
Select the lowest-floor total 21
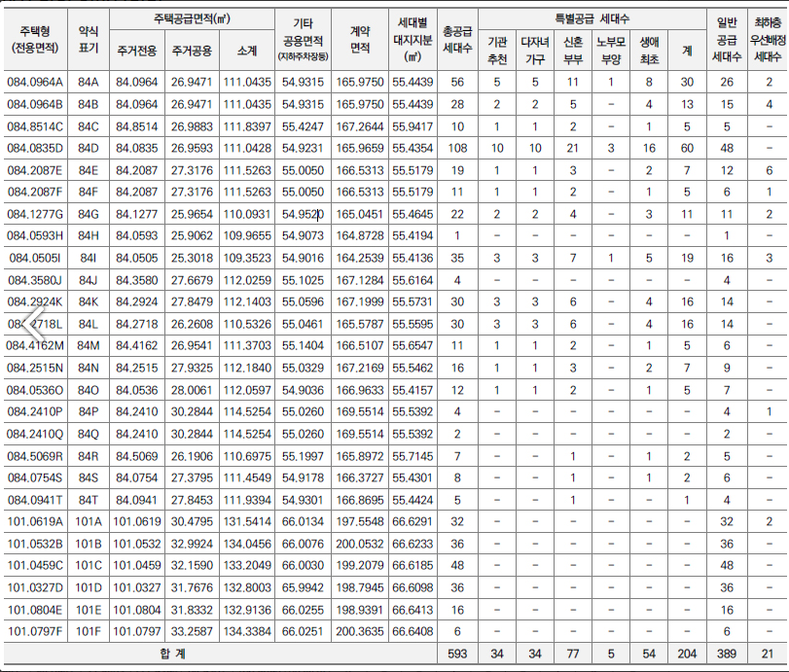pos(768,654)
